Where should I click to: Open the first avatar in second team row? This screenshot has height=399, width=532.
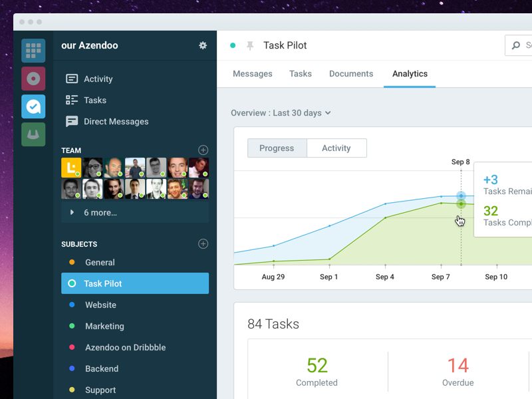(x=71, y=189)
